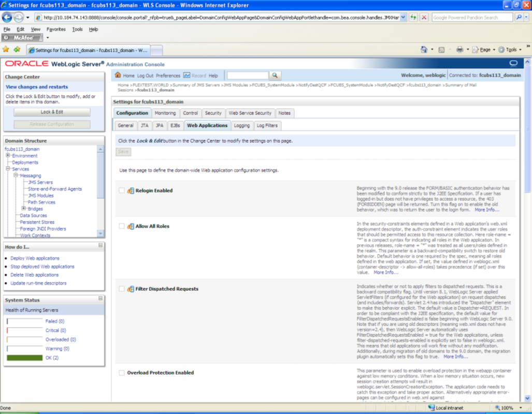532x414 pixels.
Task: Select the Logging sub-tab
Action: click(x=242, y=125)
